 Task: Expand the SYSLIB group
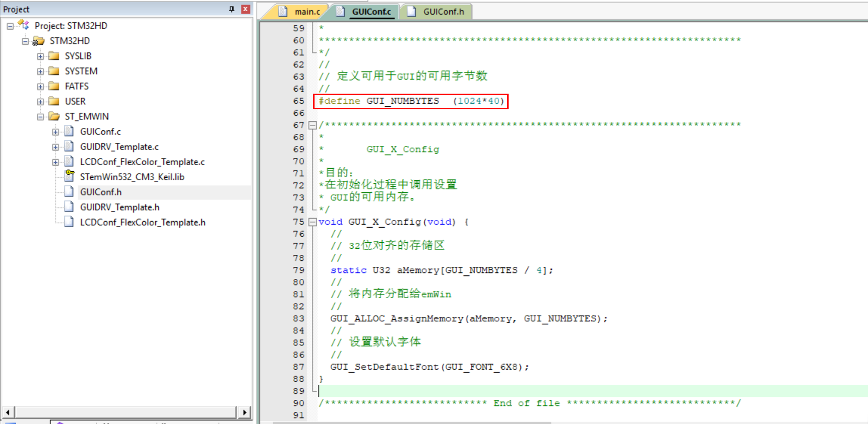(x=40, y=56)
